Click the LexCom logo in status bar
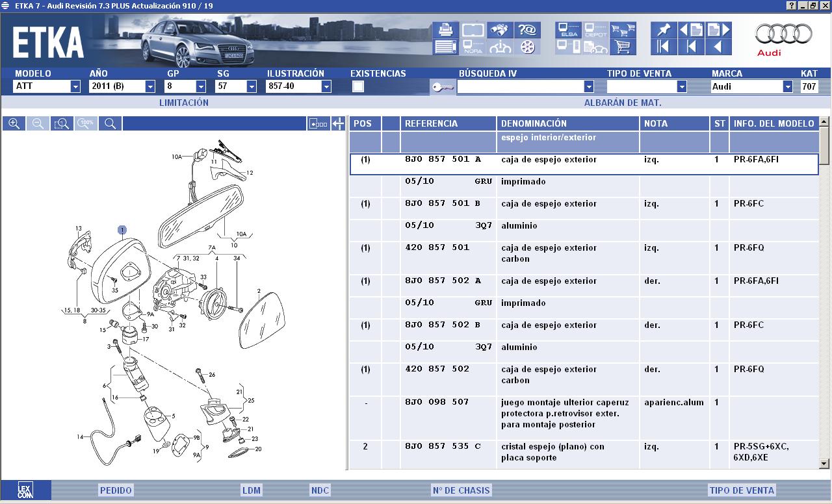832x504 pixels. [x=25, y=490]
